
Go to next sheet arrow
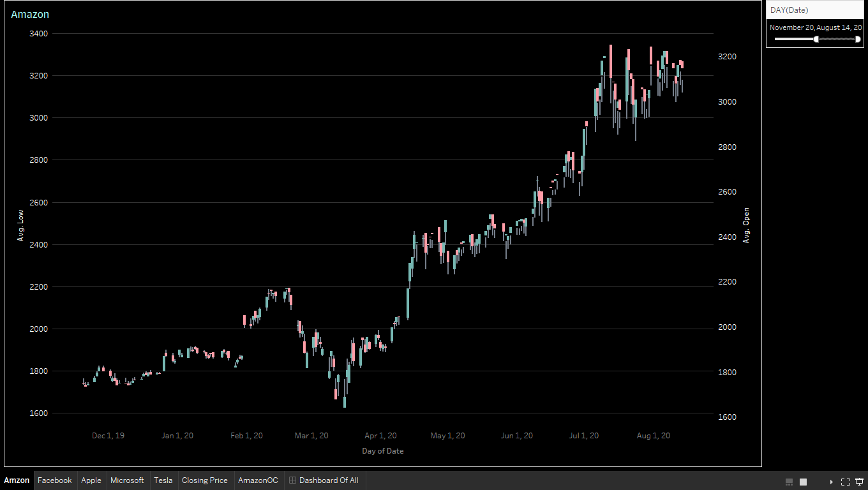pyautogui.click(x=832, y=481)
